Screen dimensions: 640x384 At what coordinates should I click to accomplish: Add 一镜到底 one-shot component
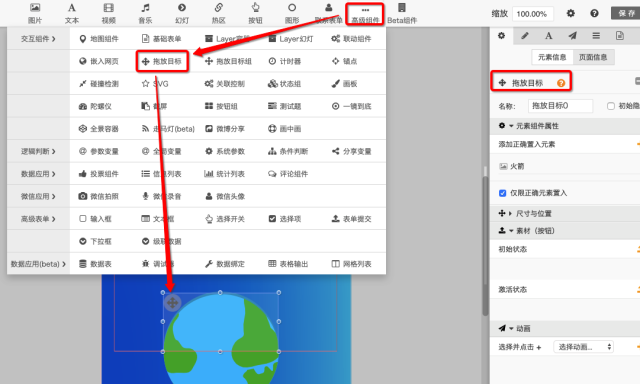coord(351,106)
